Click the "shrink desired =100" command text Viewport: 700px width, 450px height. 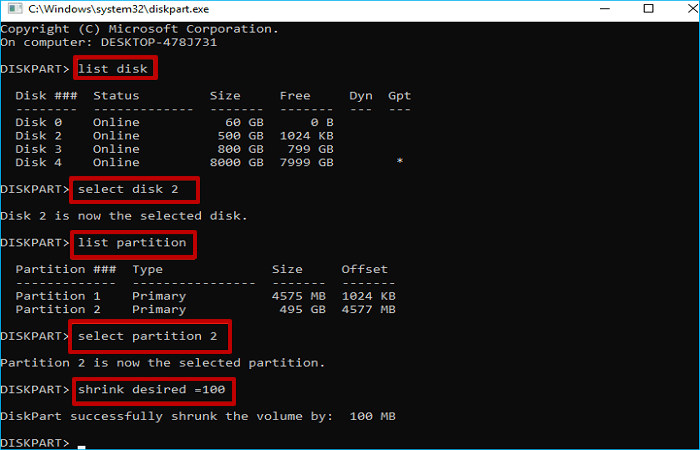pyautogui.click(x=151, y=390)
